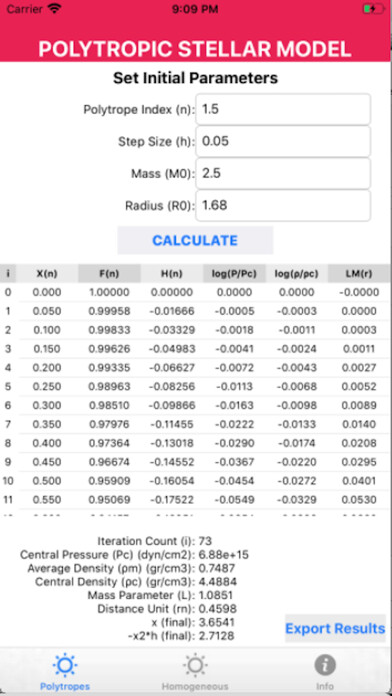Screen dimensions: 392x696
Task: Click LM(r) value 0.0011
Action: coord(359,349)
